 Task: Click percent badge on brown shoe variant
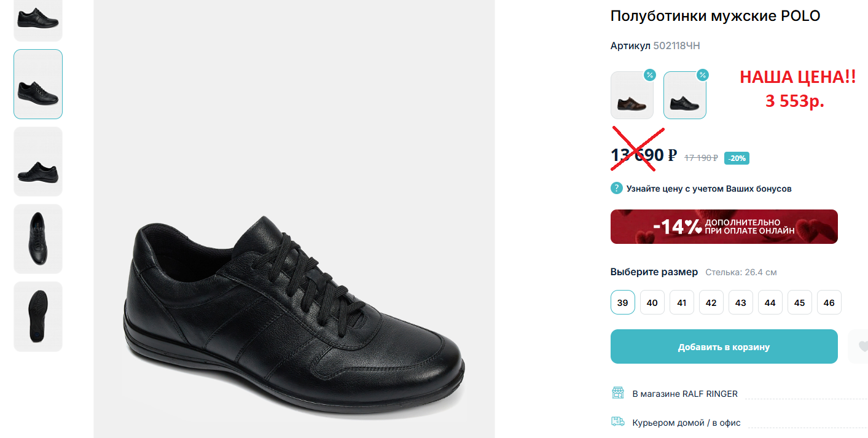click(649, 76)
